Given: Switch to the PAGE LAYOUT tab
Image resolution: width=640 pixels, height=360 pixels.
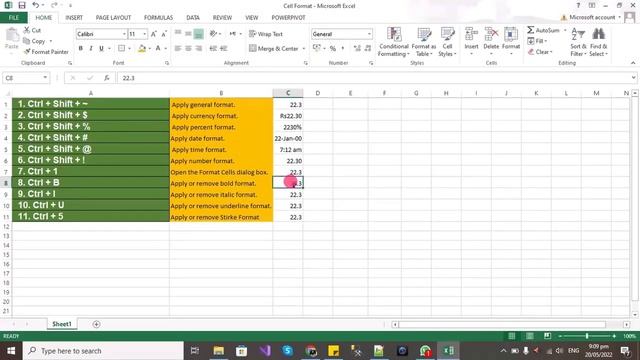Looking at the screenshot, I should pos(113,18).
